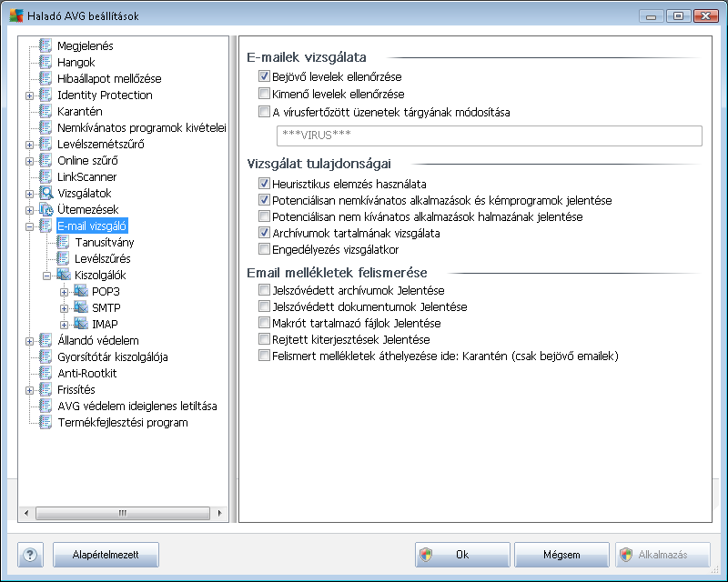Click the Online szűrő icon
The height and width of the screenshot is (582, 728).
(45, 160)
